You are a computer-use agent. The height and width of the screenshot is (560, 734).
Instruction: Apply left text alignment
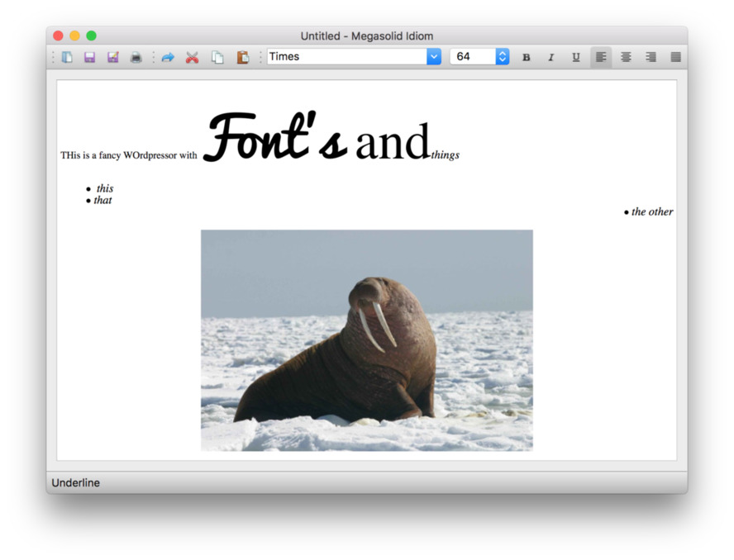pyautogui.click(x=601, y=56)
